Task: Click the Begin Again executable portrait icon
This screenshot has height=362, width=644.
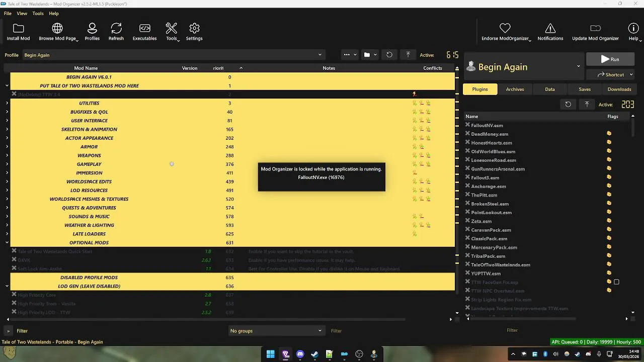Action: click(471, 66)
